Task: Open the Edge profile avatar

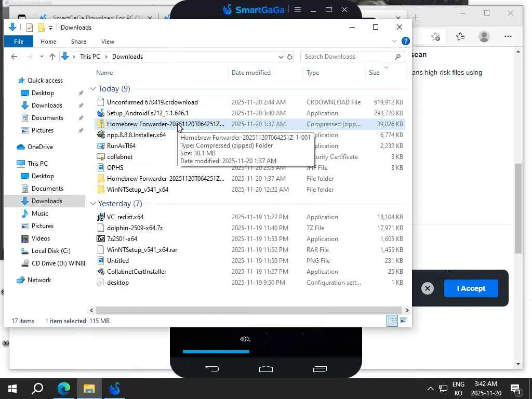Action: pos(484,36)
